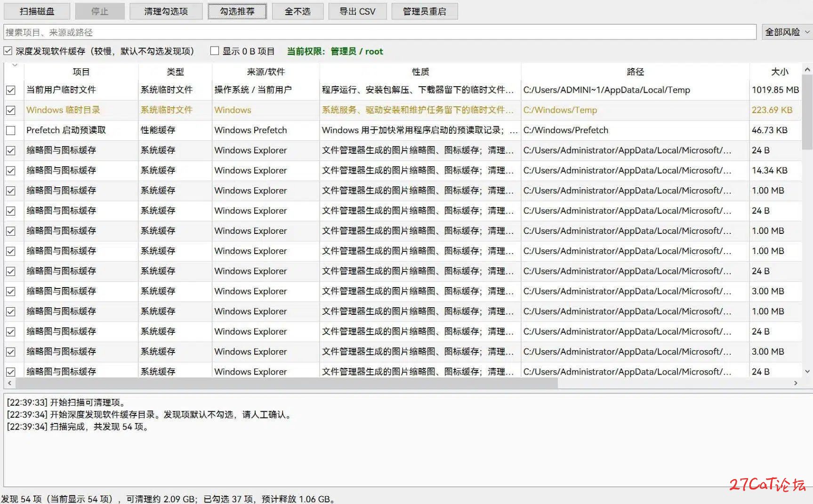The width and height of the screenshot is (813, 504).
Task: Click the list's vertical scrollbar down arrow
Action: 808,371
